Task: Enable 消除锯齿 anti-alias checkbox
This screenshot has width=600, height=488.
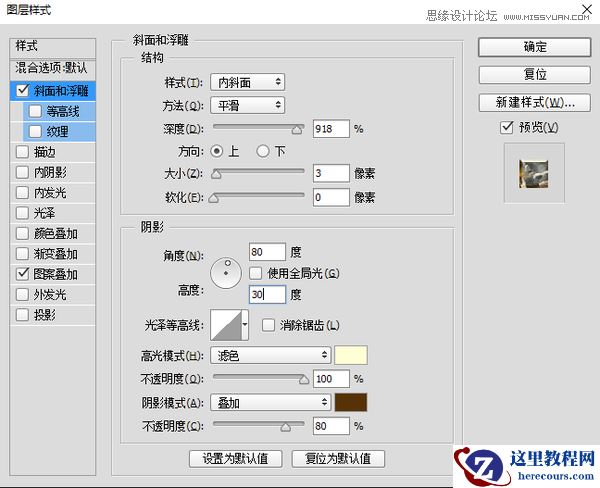Action: pos(268,325)
